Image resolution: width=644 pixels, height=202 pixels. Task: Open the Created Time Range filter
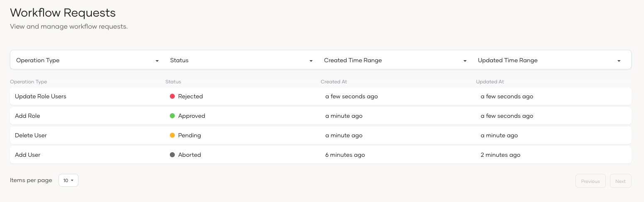pos(395,60)
